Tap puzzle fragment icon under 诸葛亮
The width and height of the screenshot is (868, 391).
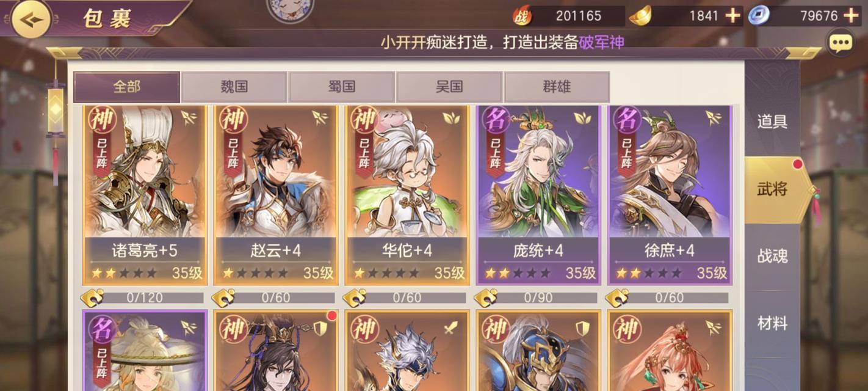point(92,298)
